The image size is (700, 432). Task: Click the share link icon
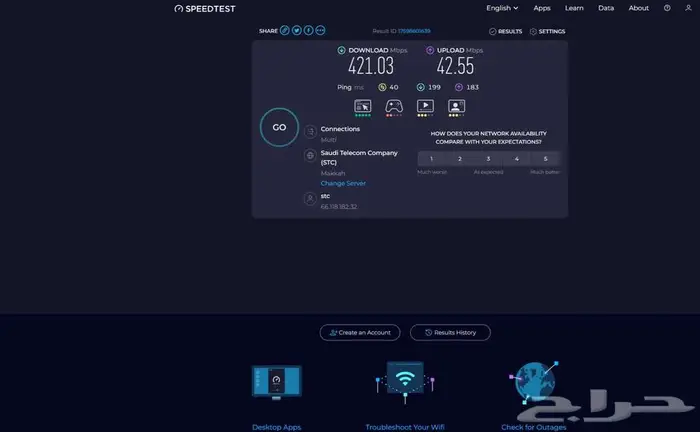pyautogui.click(x=285, y=31)
